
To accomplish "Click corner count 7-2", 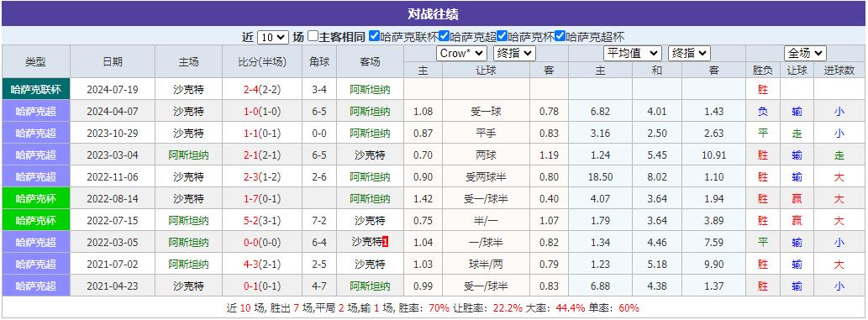I will pyautogui.click(x=319, y=220).
